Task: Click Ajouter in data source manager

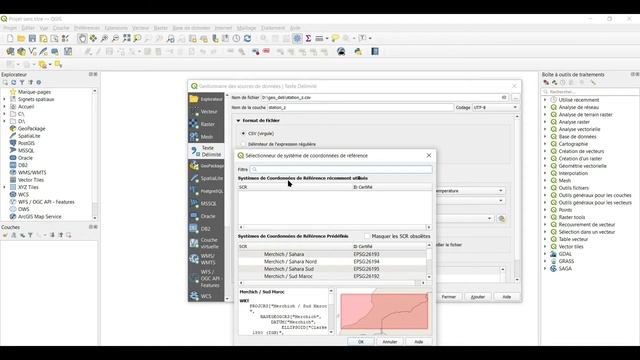Action: click(x=478, y=297)
